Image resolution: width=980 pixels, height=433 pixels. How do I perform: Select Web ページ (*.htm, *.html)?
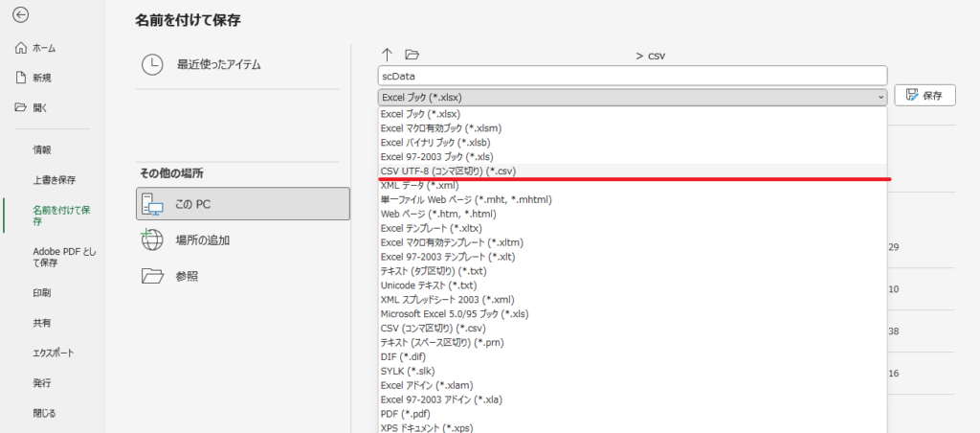633,214
